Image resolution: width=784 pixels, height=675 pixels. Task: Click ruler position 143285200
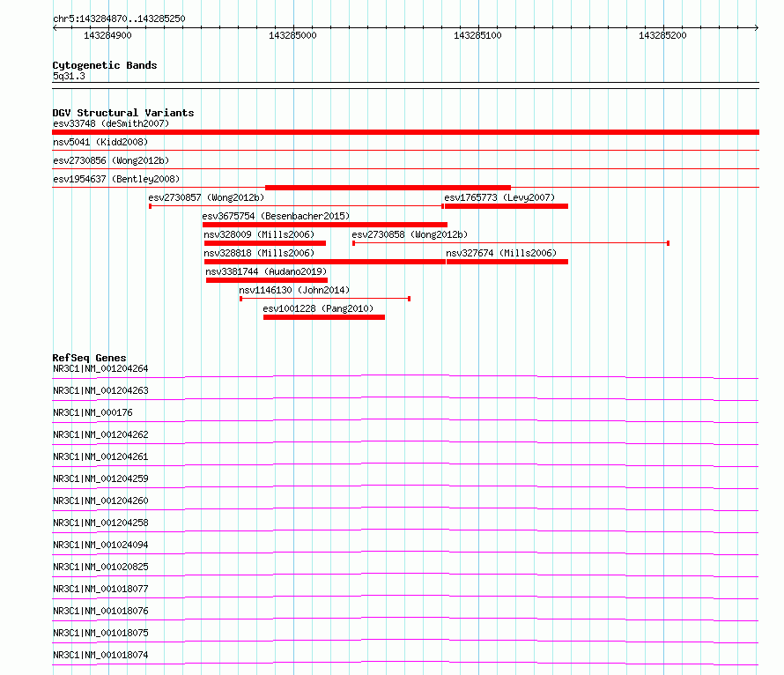click(662, 35)
